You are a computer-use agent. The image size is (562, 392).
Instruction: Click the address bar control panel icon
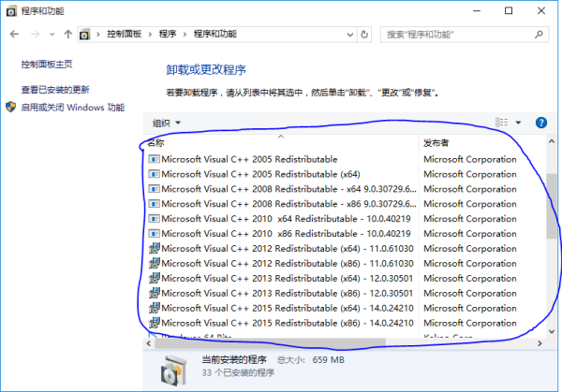85,35
